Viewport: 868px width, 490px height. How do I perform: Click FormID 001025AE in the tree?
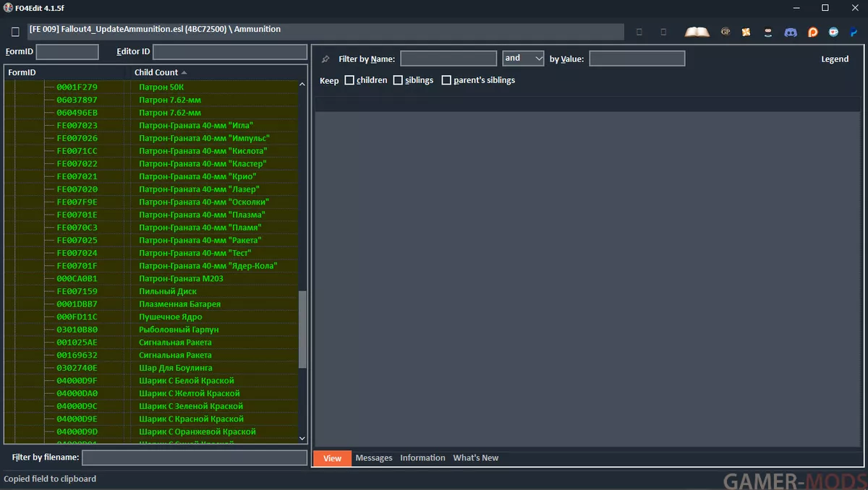click(x=77, y=343)
